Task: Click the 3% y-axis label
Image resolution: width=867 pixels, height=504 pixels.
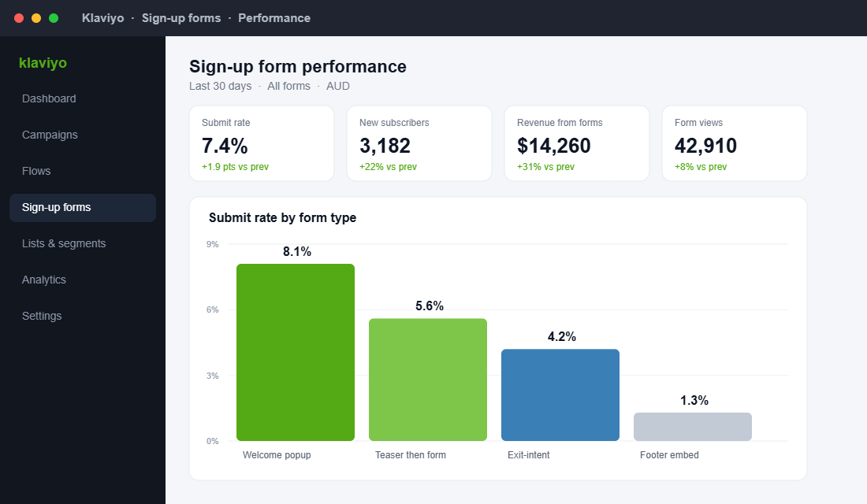Action: point(212,376)
